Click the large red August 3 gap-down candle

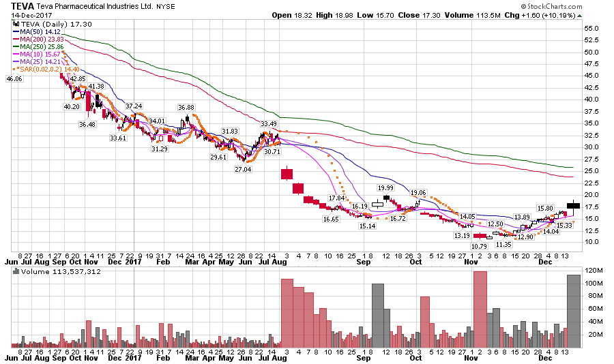pos(287,174)
